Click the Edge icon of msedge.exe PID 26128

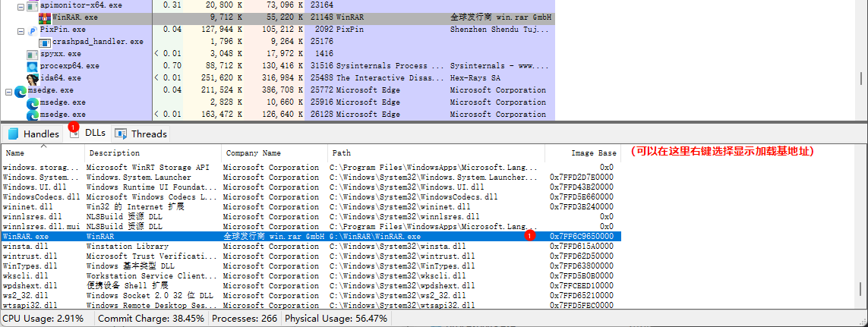(x=33, y=115)
